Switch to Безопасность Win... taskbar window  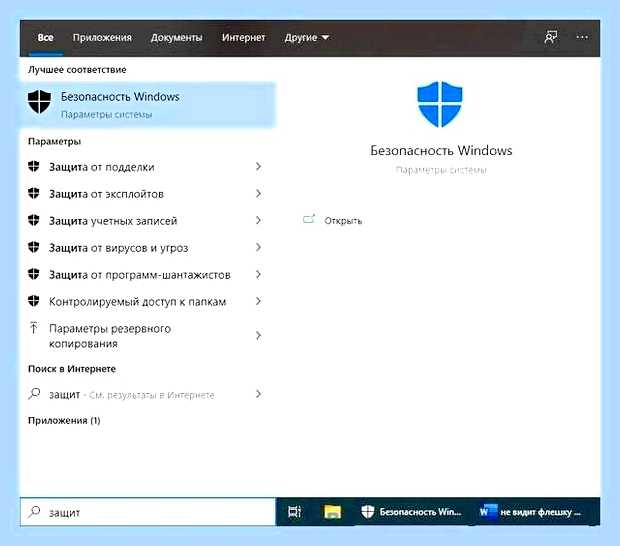411,512
